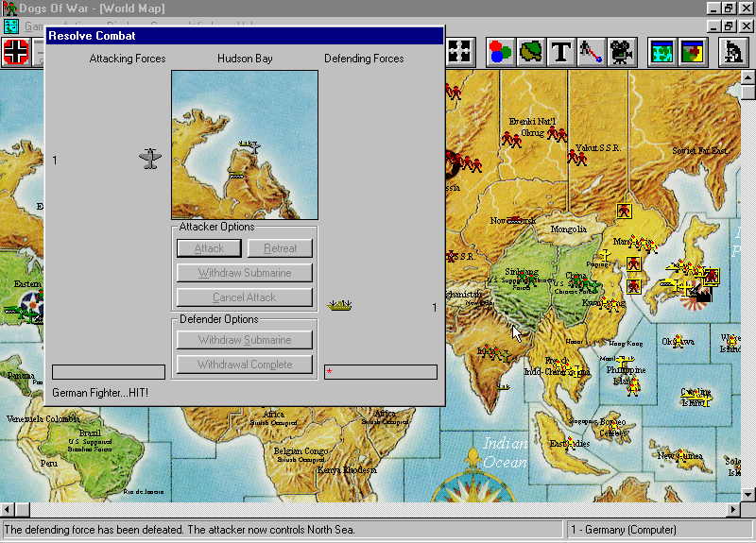Click the defending force defeated status message
Image resolution: width=756 pixels, height=543 pixels.
(x=180, y=530)
